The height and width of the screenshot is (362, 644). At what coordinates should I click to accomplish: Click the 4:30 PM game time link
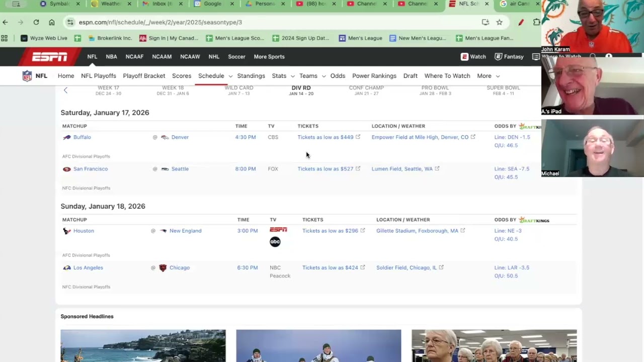(x=246, y=137)
